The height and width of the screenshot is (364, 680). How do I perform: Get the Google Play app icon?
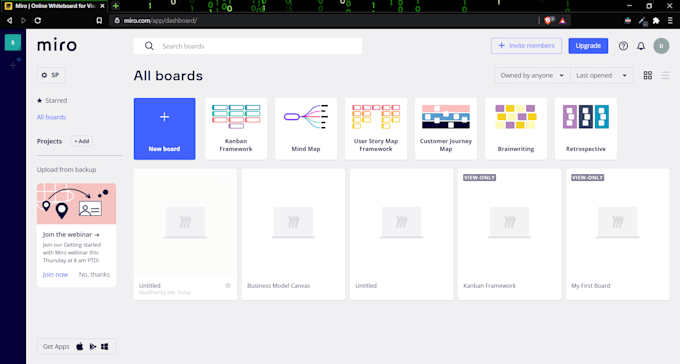[92, 347]
